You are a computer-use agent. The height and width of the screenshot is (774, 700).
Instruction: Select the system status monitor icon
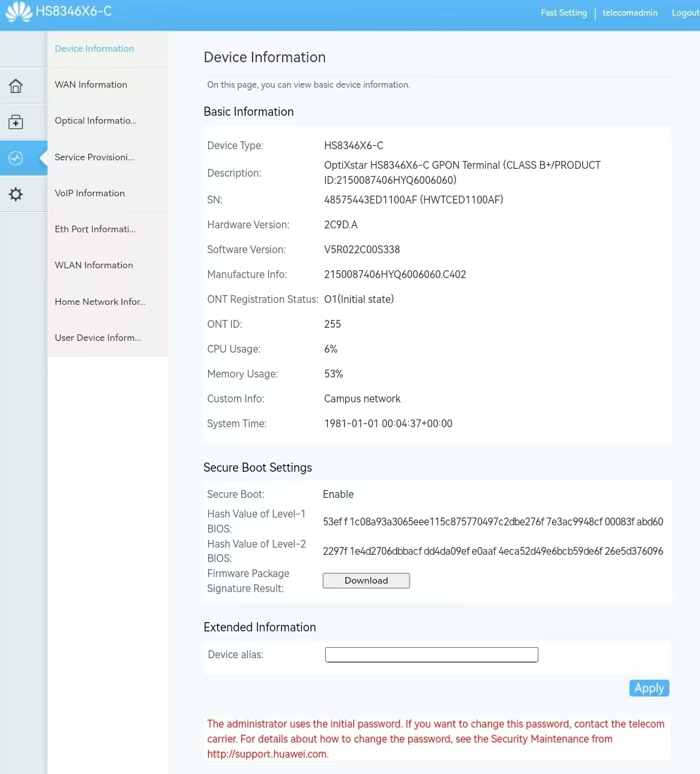16,158
